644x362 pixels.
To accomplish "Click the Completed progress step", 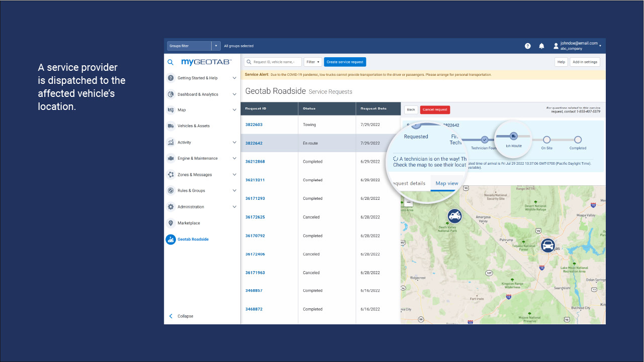I will coord(578,140).
